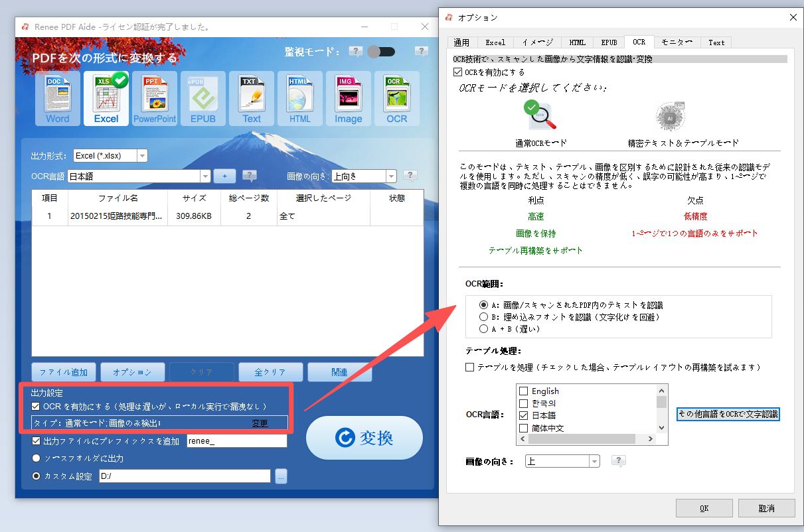Screen dimensions: 804x532
Task: Switch to the Excel tab in options
Action: [495, 42]
